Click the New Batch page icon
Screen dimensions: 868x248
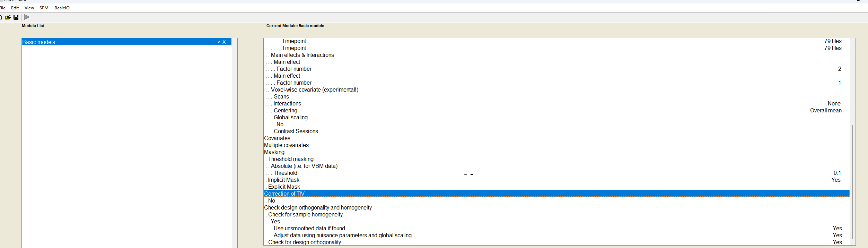coord(1,17)
